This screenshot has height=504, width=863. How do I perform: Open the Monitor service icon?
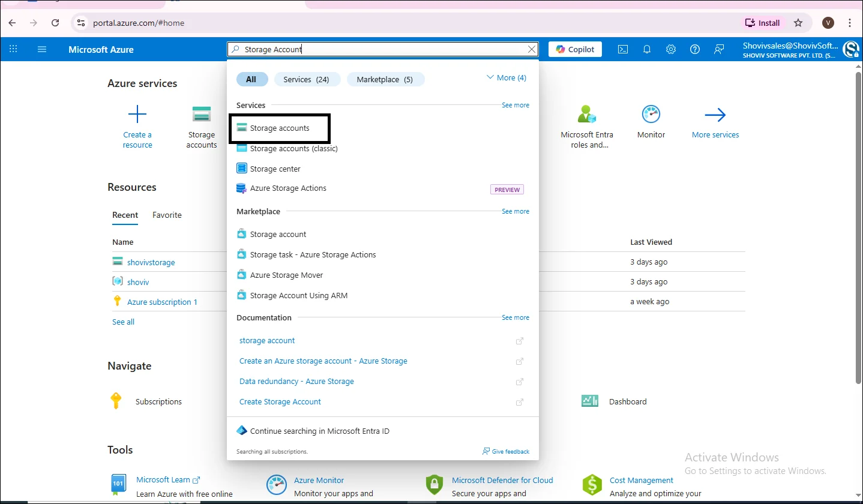tap(651, 115)
